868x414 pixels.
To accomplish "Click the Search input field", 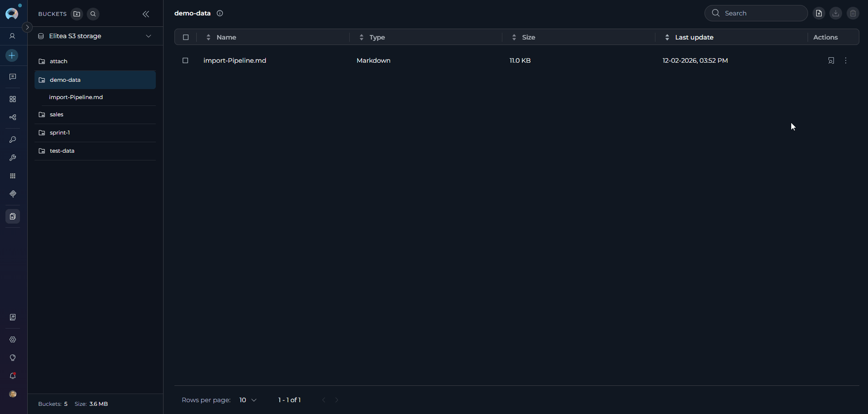I will coord(756,13).
